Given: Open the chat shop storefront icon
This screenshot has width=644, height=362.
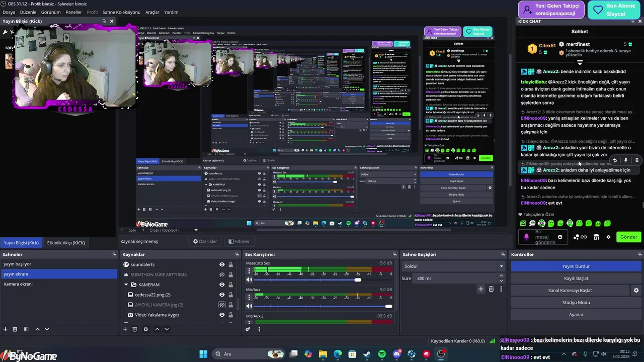Looking at the screenshot, I should 596,237.
